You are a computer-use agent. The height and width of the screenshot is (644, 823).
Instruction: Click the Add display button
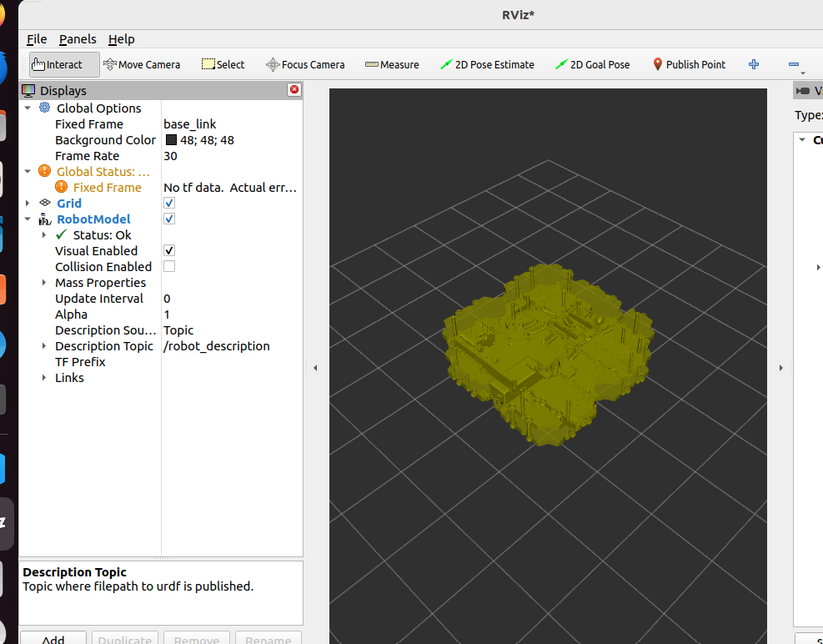click(x=53, y=637)
